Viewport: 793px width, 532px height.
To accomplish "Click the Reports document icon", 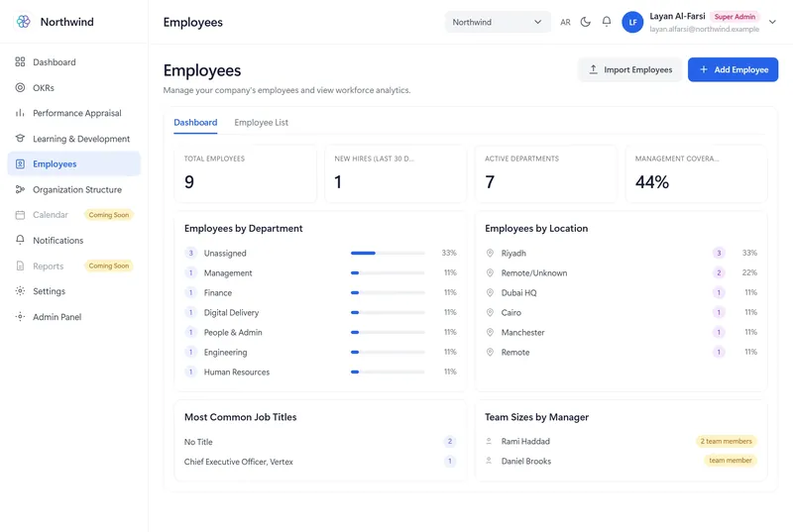I will point(20,266).
